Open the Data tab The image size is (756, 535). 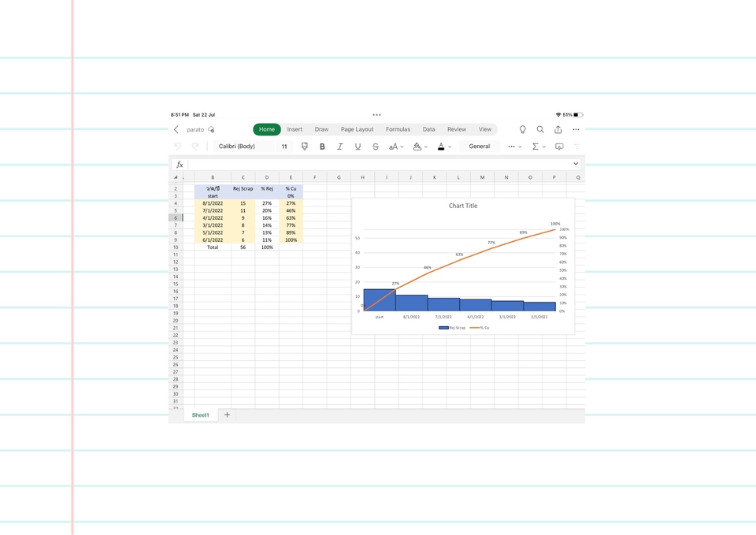point(428,129)
